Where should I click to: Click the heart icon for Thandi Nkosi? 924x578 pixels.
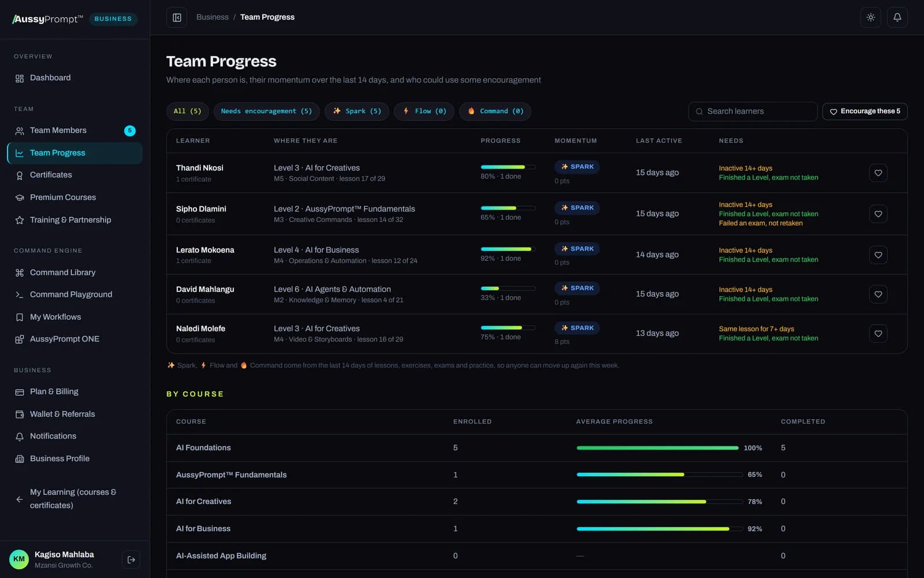click(878, 173)
